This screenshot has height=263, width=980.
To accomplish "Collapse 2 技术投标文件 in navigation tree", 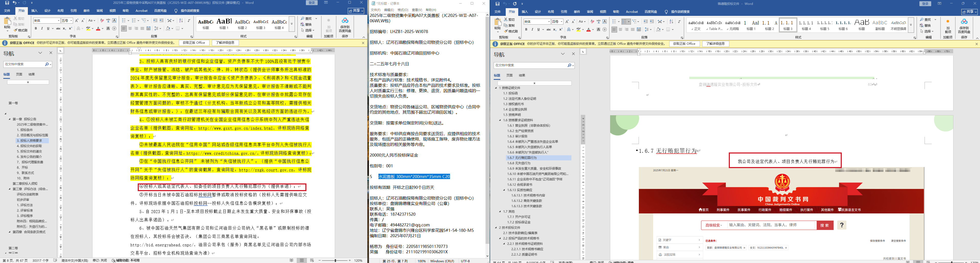I will point(496,228).
